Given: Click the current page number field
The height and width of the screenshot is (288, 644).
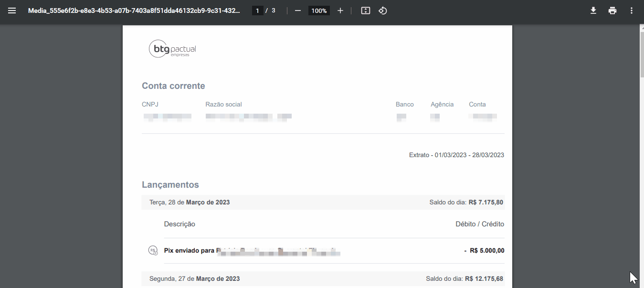Looking at the screenshot, I should 257,11.
